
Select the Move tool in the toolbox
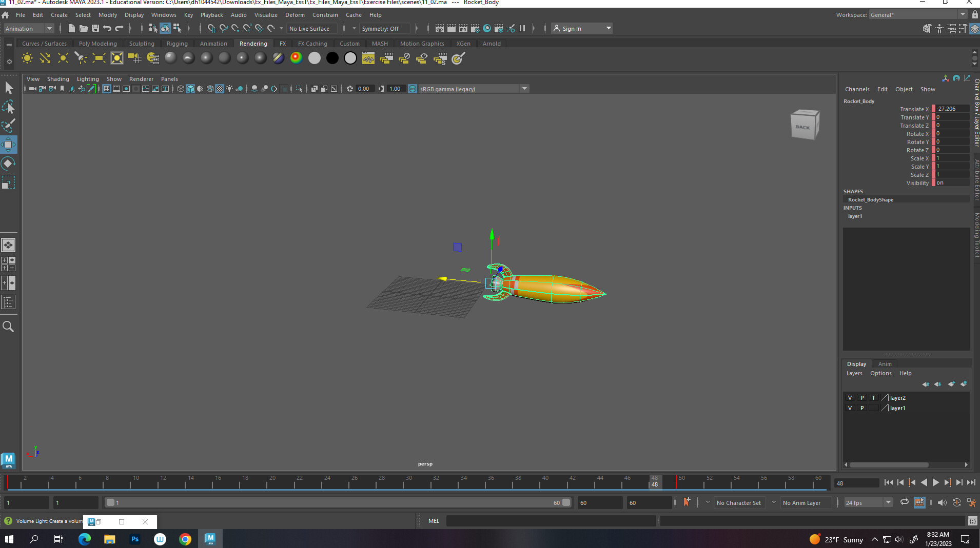9,144
